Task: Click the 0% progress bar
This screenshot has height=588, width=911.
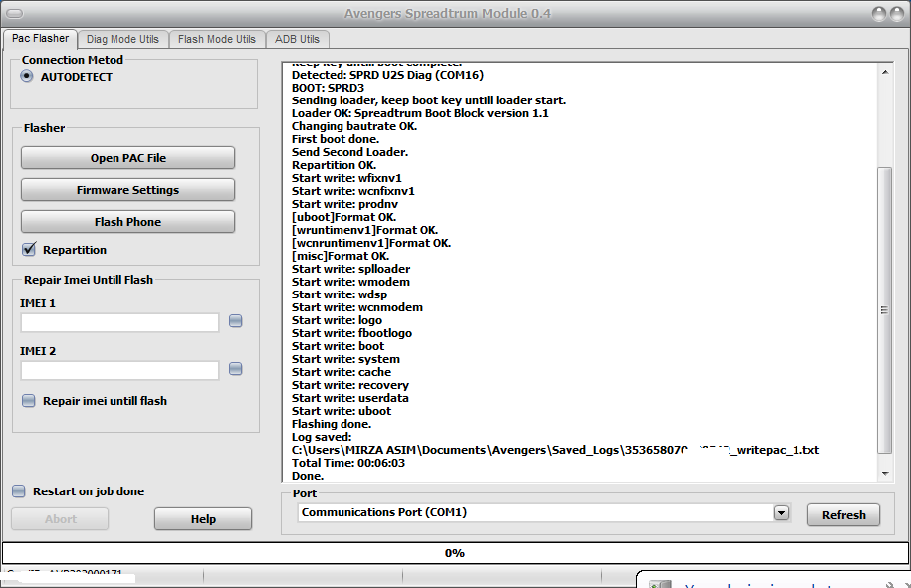Action: [x=455, y=553]
